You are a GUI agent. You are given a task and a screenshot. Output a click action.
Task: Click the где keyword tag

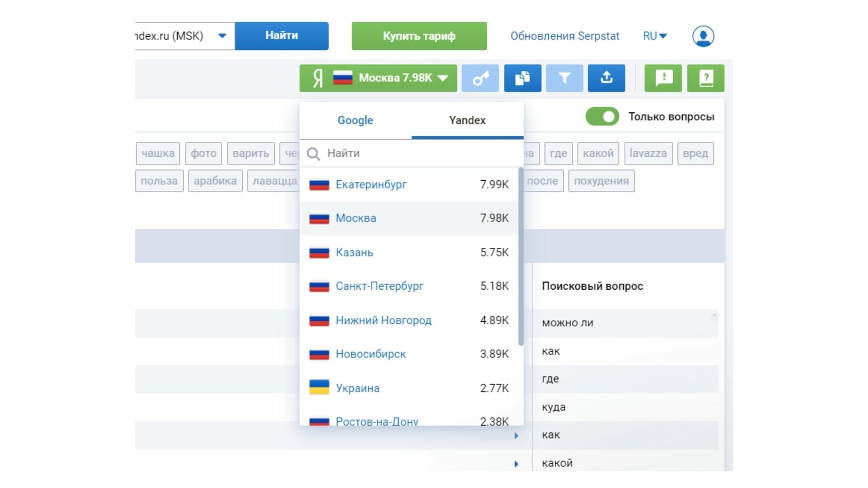point(559,153)
